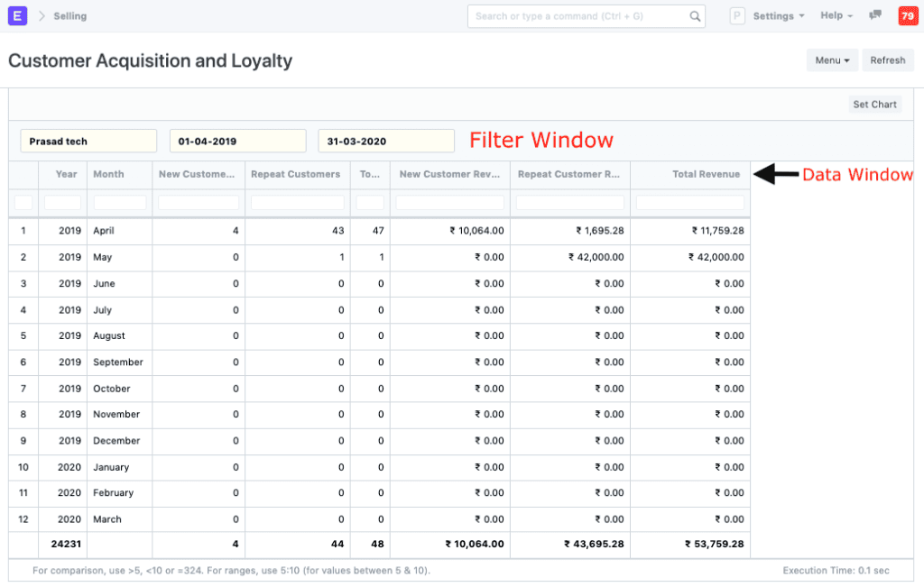
Task: Select the September month cell
Action: [120, 362]
